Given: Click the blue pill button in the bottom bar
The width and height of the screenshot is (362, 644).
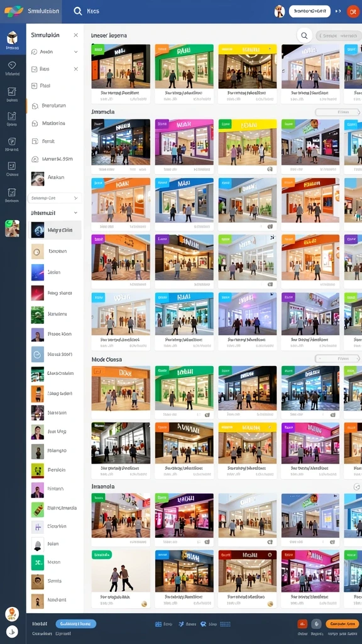Looking at the screenshot, I should [76, 624].
